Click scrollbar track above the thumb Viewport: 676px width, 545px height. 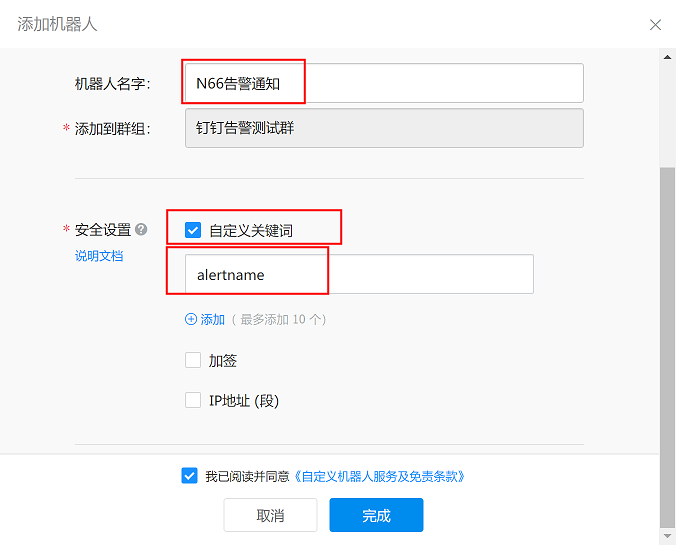[667, 110]
